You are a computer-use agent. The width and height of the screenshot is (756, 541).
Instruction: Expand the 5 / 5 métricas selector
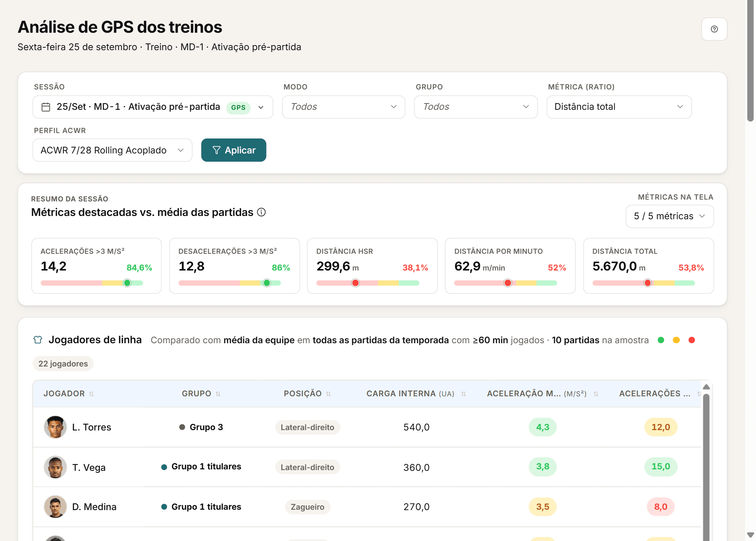pyautogui.click(x=669, y=216)
